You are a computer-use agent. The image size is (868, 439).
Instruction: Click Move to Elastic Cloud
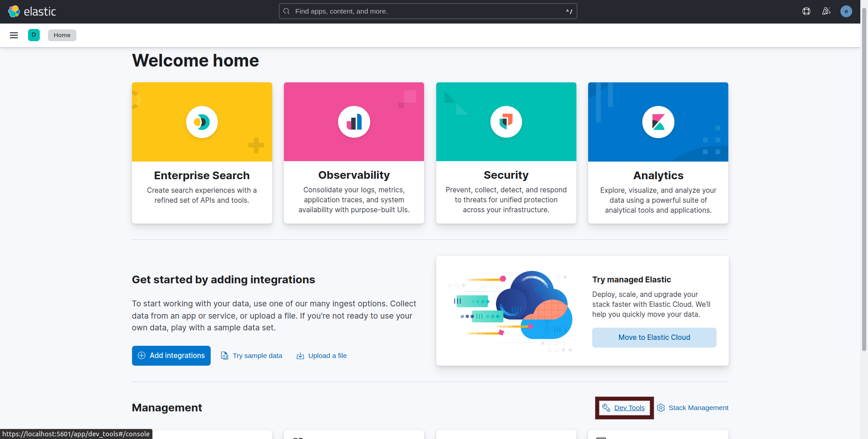pos(654,337)
